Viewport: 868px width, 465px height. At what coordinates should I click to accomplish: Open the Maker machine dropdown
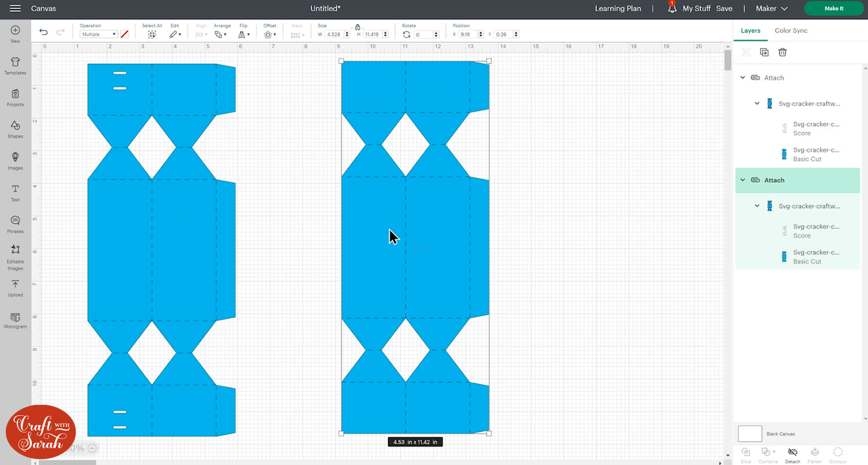tap(772, 9)
